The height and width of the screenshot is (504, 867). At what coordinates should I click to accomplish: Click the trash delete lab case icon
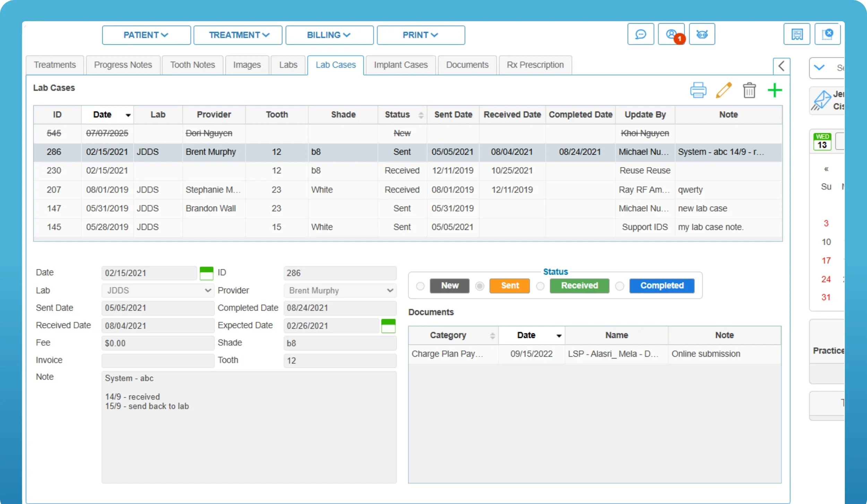point(749,90)
